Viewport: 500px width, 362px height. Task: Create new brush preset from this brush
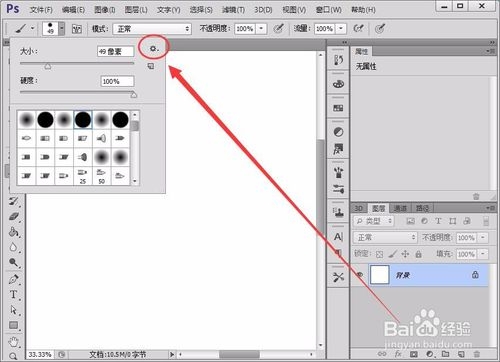click(151, 66)
